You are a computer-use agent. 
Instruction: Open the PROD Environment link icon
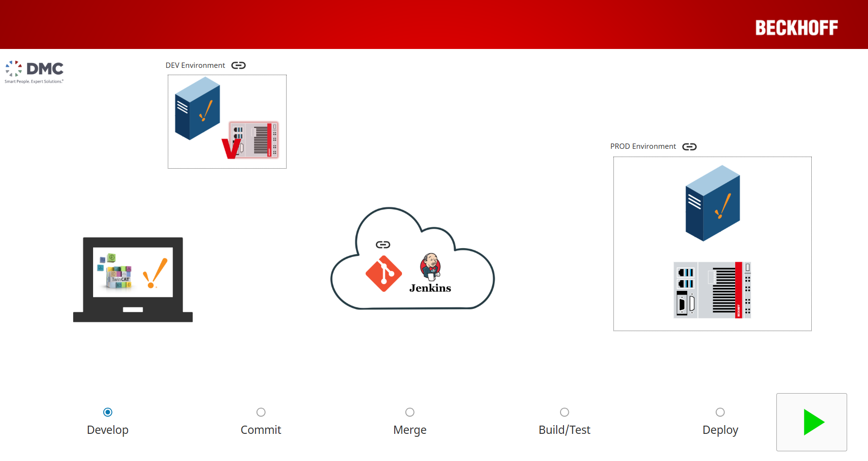(690, 147)
